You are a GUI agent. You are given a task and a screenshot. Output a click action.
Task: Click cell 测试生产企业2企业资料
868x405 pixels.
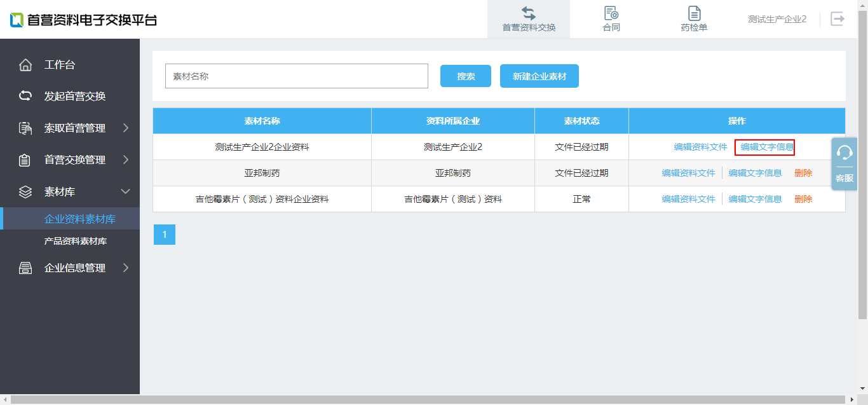[262, 147]
